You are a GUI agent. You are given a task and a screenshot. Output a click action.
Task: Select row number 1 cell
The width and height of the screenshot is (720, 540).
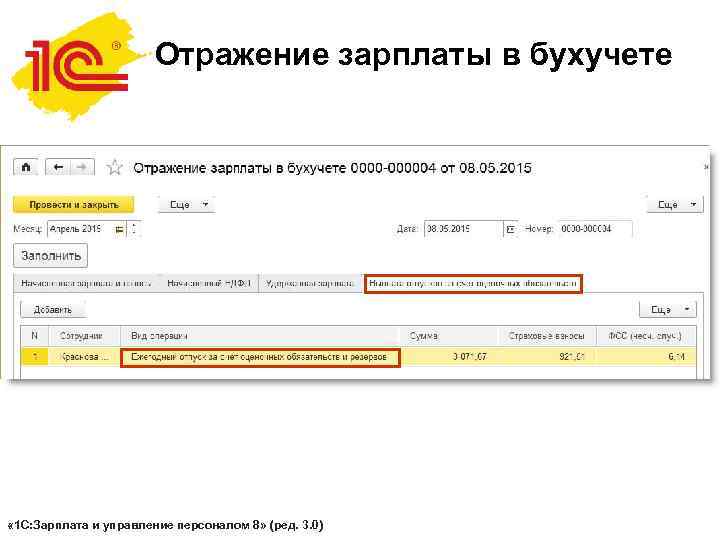pos(34,357)
